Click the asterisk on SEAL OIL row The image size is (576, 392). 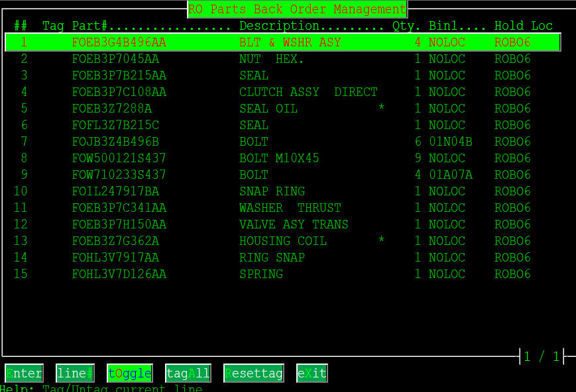(x=381, y=107)
